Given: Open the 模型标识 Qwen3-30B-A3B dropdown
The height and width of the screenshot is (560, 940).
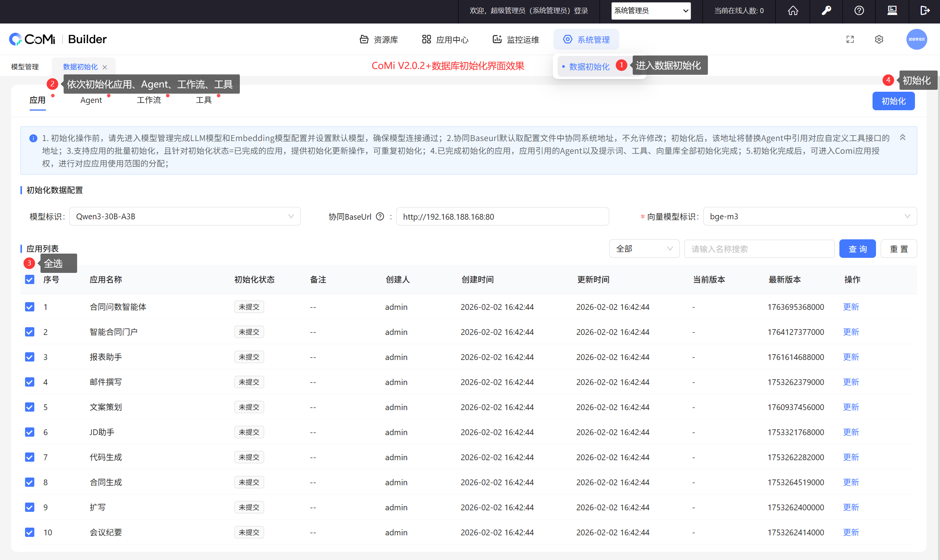Looking at the screenshot, I should (185, 217).
